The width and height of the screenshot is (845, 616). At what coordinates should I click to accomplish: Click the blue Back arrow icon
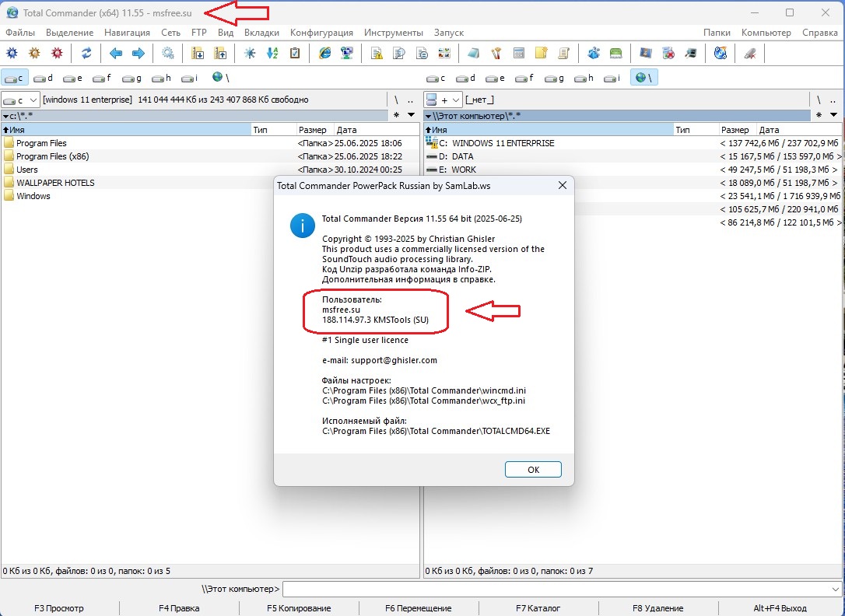pos(116,54)
